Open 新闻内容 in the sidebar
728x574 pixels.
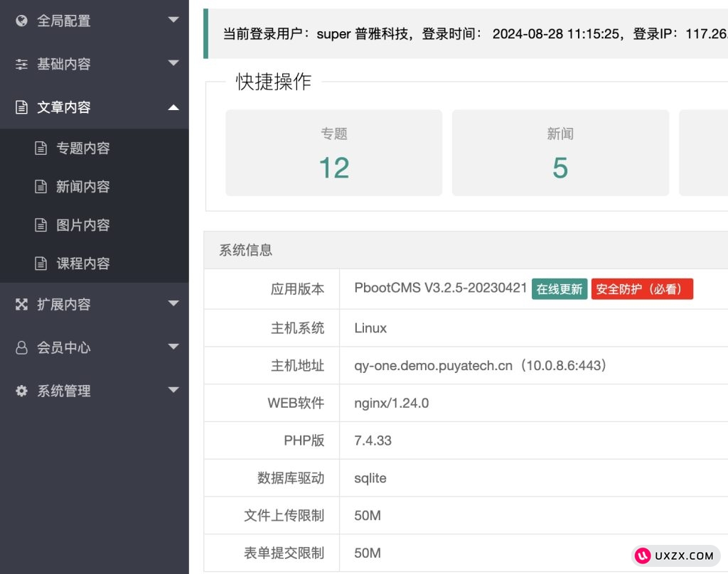click(82, 187)
